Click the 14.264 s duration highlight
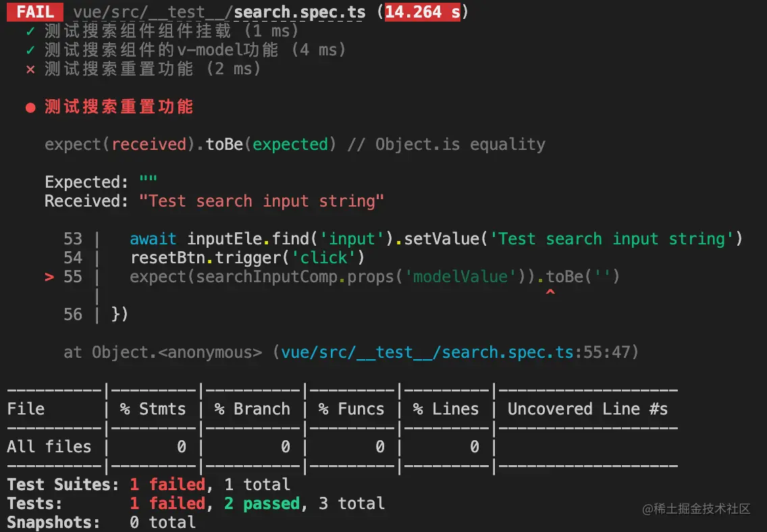767x532 pixels. [422, 11]
